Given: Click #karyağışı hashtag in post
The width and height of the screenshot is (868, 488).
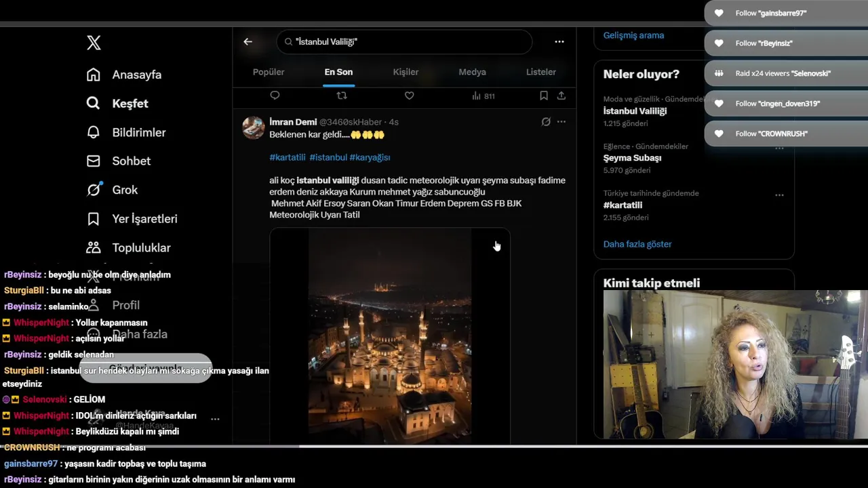Looking at the screenshot, I should (370, 157).
